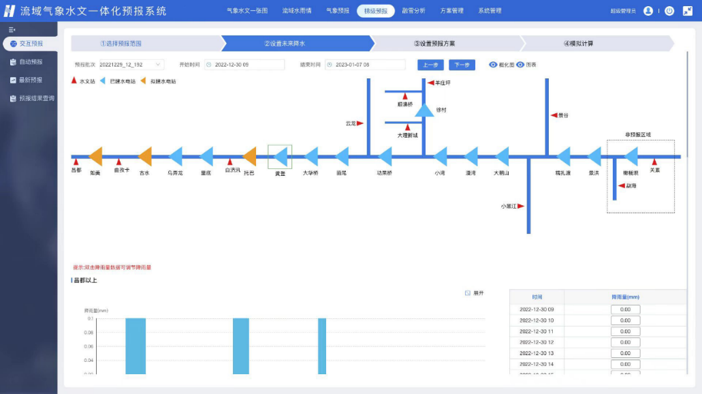Open 自动预报 in the left sidebar

pos(30,62)
